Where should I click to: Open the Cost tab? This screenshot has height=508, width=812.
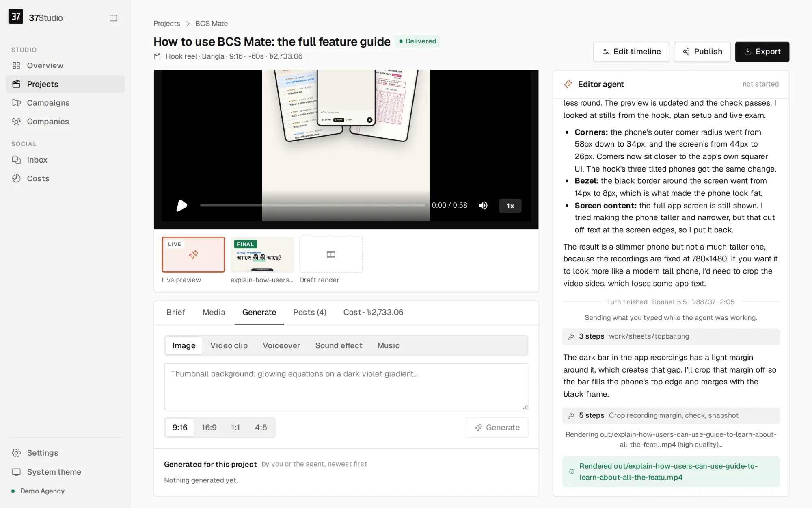click(x=373, y=312)
